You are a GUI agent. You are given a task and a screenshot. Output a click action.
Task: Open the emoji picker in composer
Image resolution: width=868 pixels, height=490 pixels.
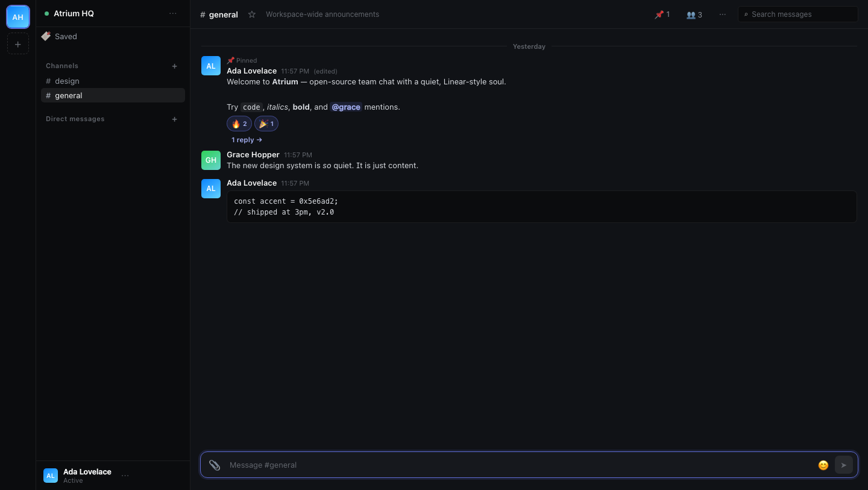(823, 465)
